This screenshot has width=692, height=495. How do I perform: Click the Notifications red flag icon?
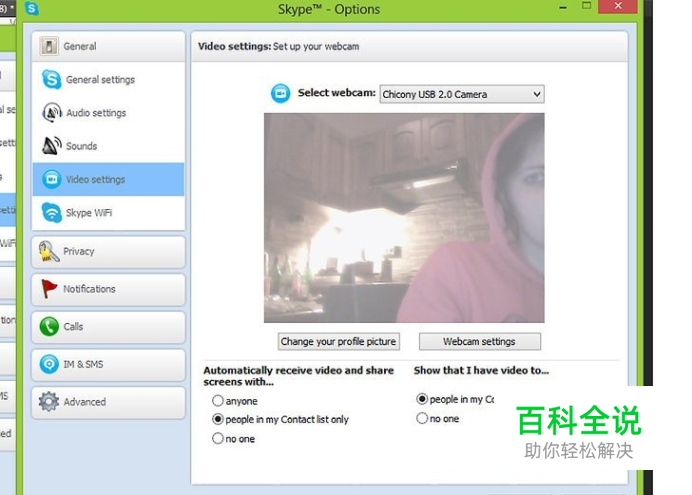click(49, 289)
